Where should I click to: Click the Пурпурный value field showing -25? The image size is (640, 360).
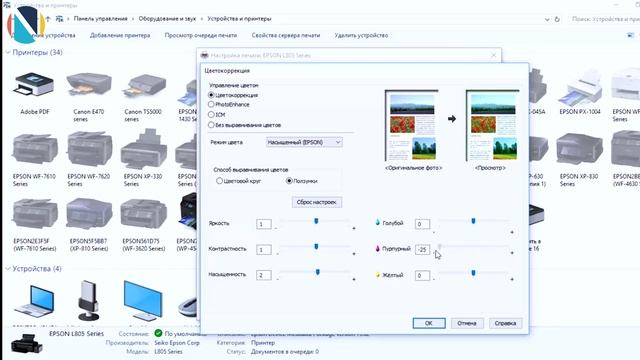click(422, 249)
